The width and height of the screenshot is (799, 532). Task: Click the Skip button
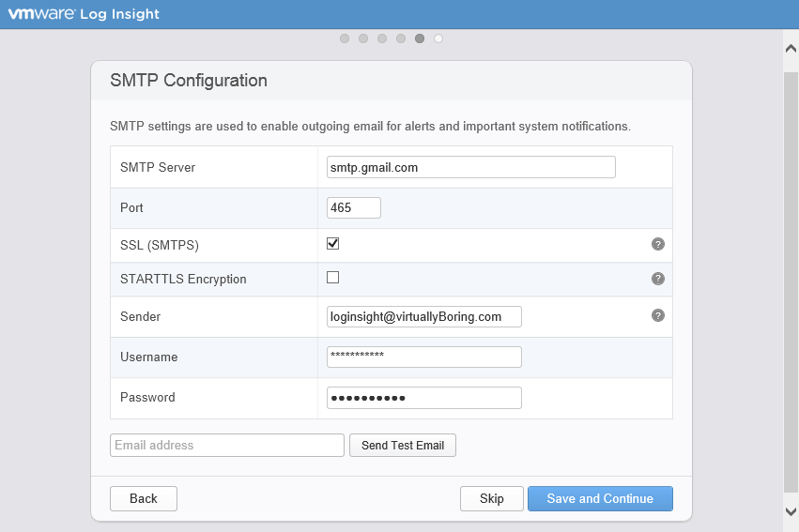492,498
